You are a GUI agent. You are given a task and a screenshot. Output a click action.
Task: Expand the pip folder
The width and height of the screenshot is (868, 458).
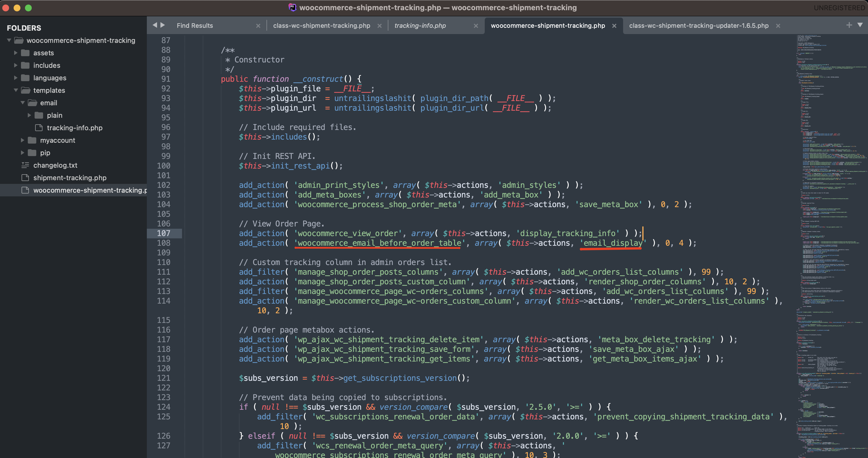pos(23,153)
